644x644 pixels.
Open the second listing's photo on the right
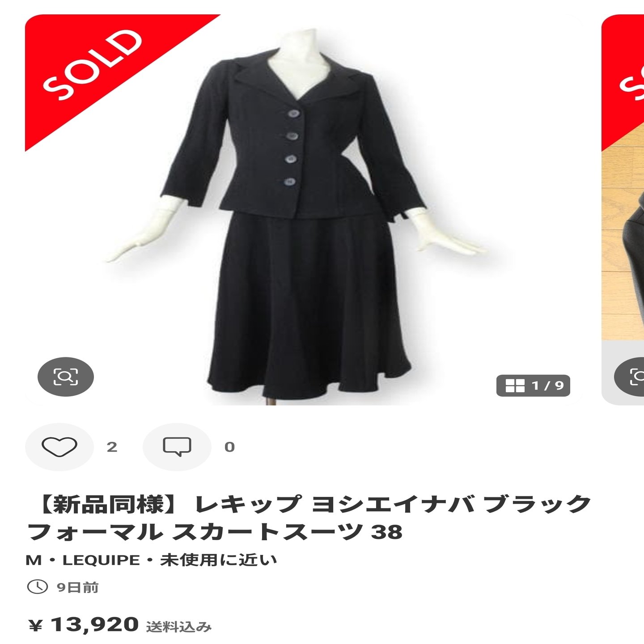tap(623, 210)
